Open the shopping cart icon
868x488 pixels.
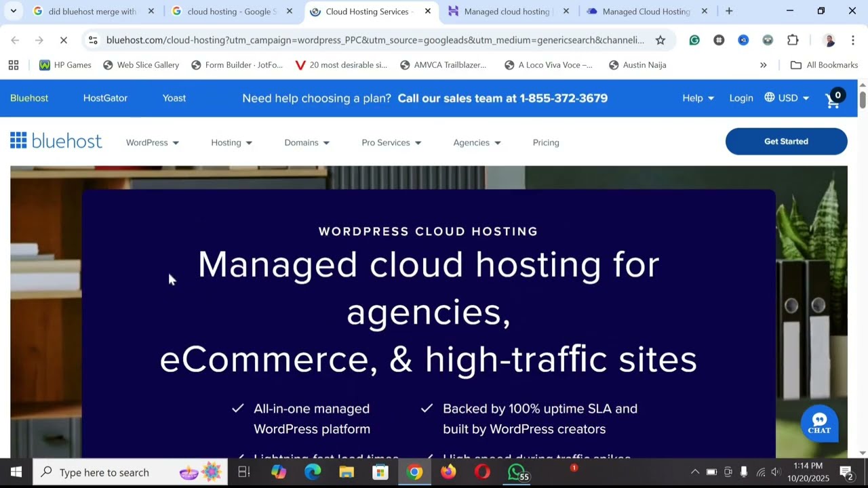833,99
